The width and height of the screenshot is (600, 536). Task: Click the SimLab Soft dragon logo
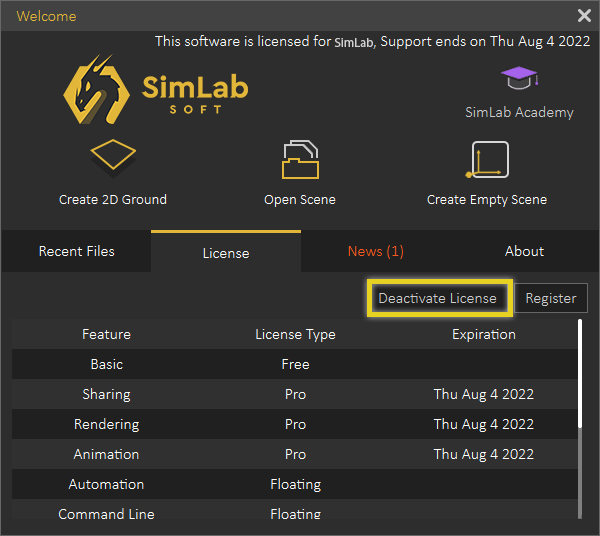pos(96,90)
